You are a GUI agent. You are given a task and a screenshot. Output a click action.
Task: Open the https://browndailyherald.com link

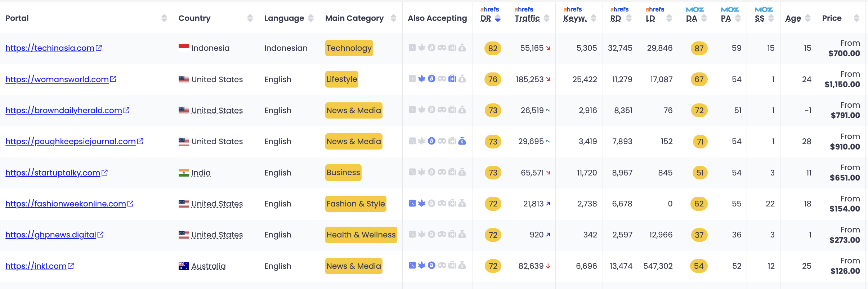64,110
